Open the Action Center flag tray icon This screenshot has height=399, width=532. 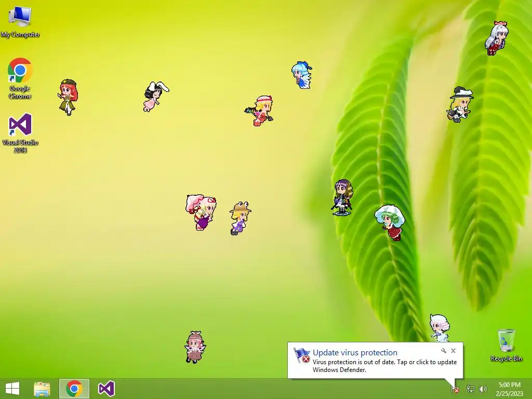tap(455, 389)
